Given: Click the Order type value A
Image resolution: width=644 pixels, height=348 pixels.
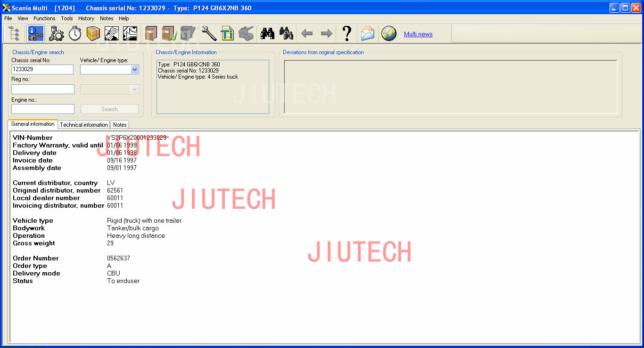Looking at the screenshot, I should 109,266.
